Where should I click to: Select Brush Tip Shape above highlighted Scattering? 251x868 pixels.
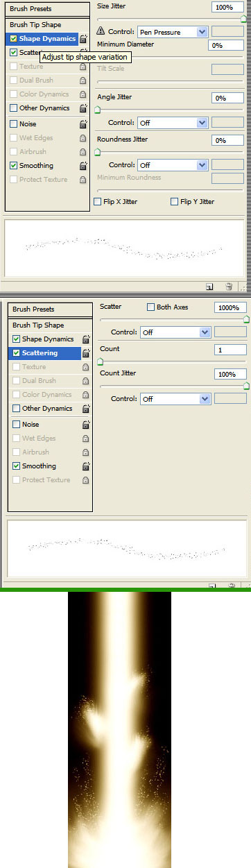coord(38,325)
